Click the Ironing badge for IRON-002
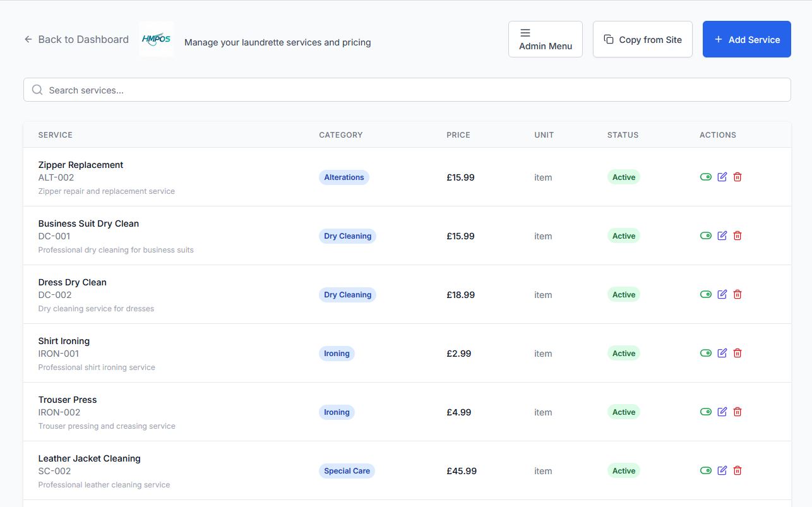The image size is (812, 507). (337, 412)
